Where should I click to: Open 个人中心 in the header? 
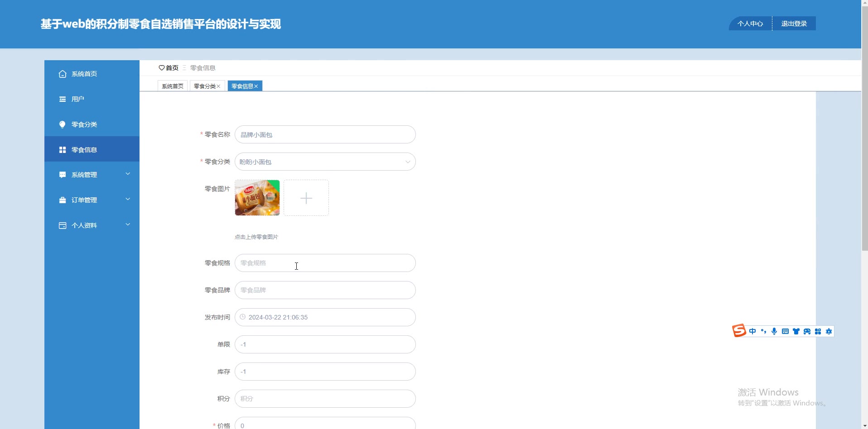click(x=750, y=24)
